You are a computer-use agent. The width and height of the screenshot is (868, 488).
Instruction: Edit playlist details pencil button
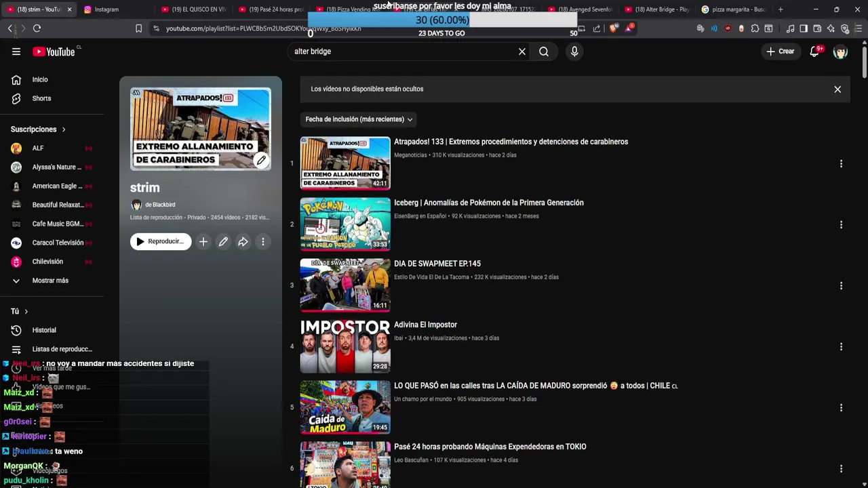tap(223, 241)
